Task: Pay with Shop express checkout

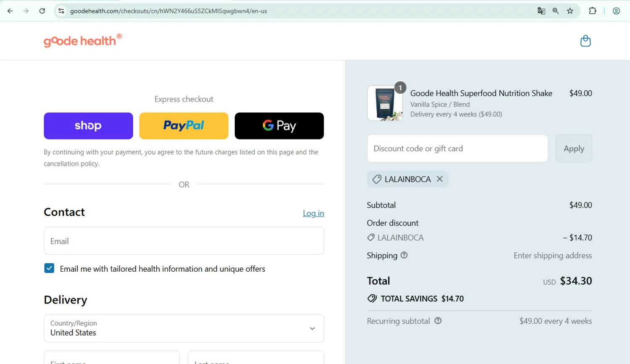Action: 88,126
